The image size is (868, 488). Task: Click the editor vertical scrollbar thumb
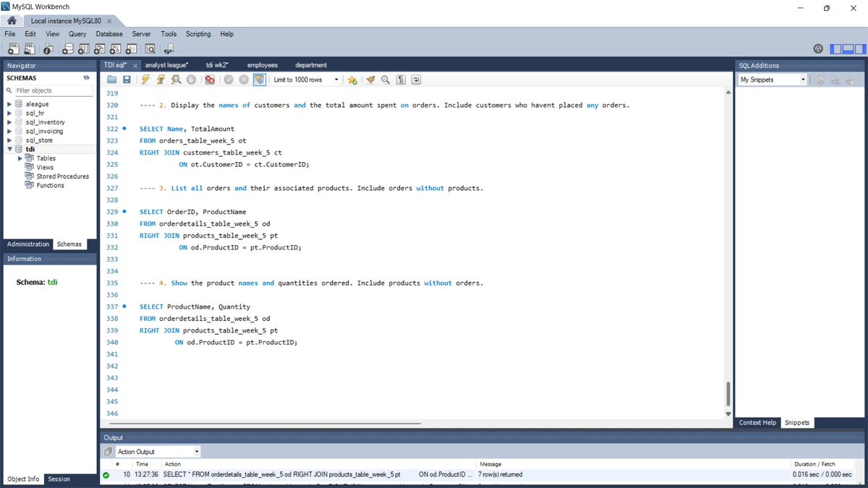click(728, 395)
